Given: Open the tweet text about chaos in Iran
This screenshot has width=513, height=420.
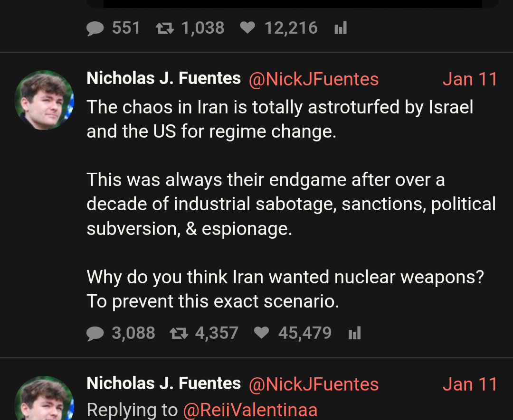Looking at the screenshot, I should point(280,107).
